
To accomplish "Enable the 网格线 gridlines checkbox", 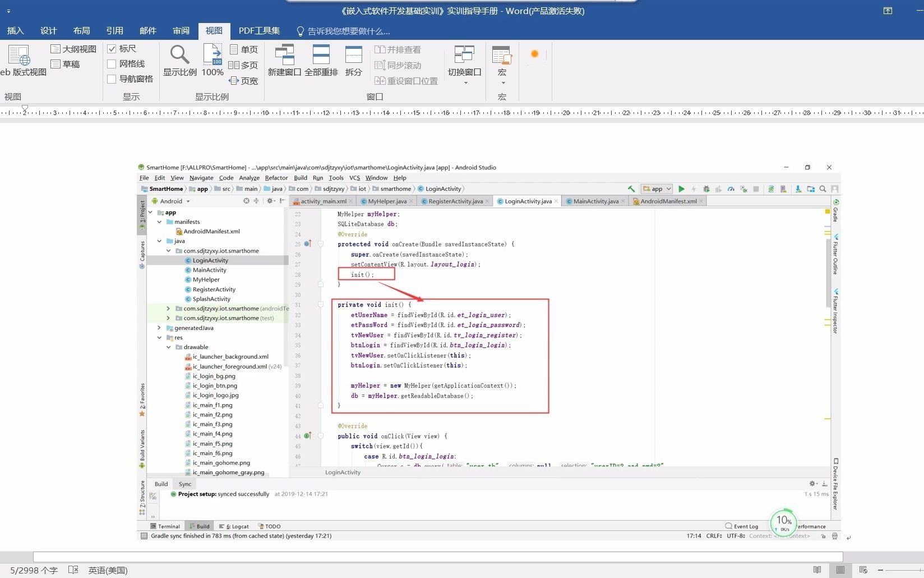I will 112,64.
